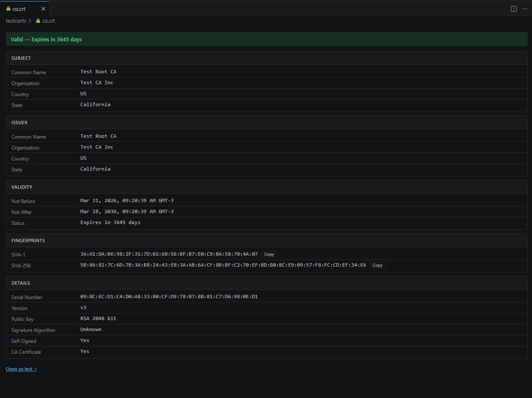This screenshot has width=532, height=398.
Task: Copy the SHA-1 fingerprint
Action: tap(269, 254)
